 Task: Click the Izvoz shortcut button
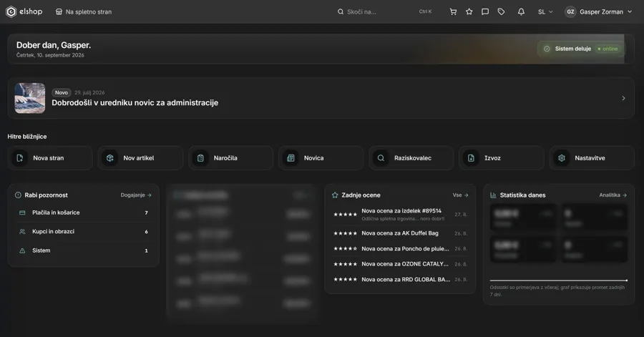[502, 158]
